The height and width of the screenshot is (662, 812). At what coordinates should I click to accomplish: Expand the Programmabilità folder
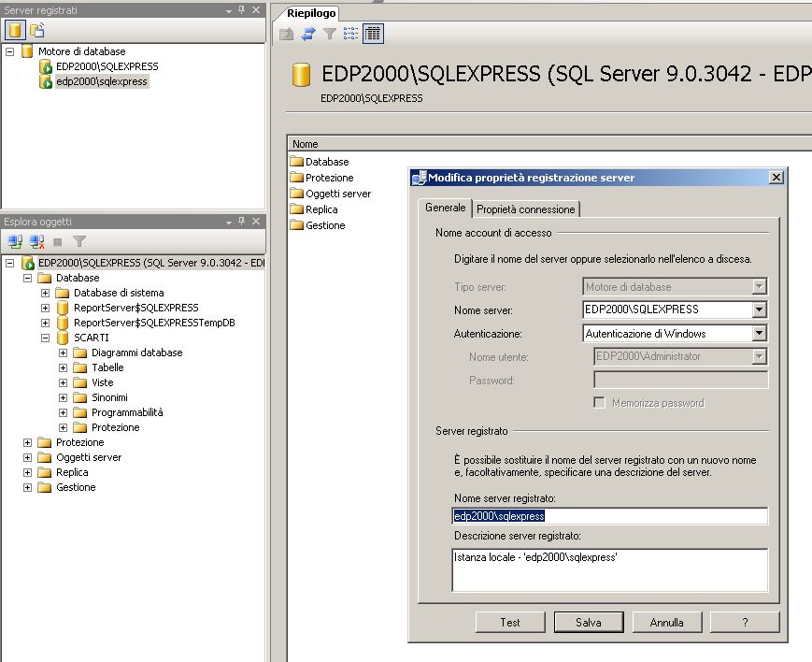pos(63,412)
